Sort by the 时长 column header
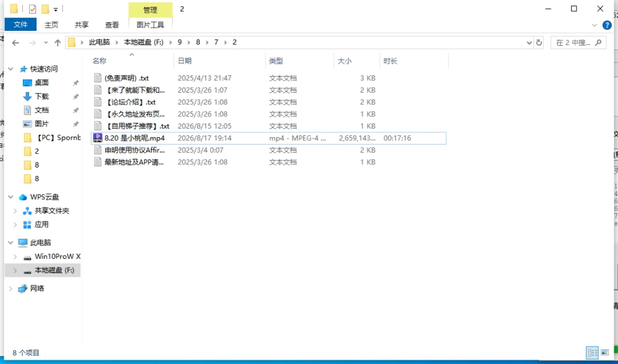 click(390, 61)
